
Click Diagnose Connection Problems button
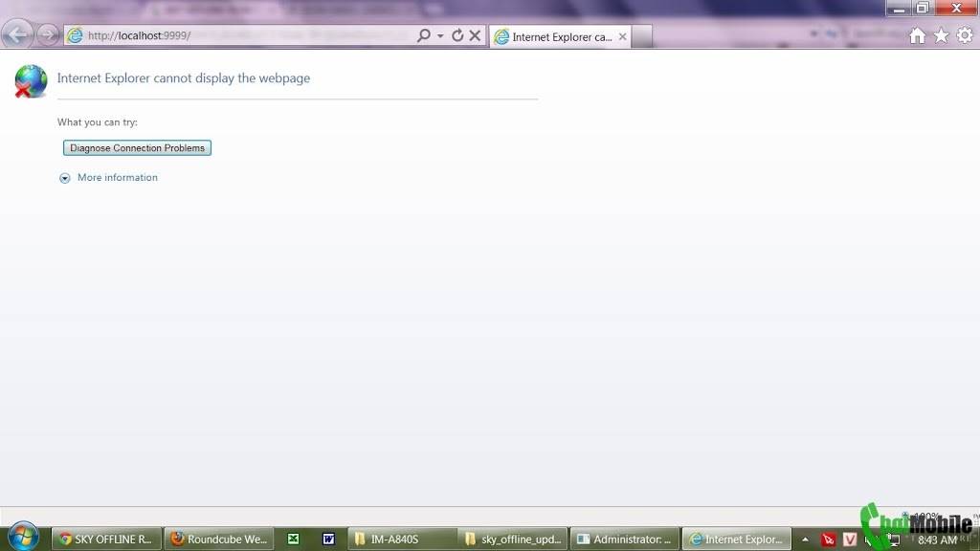point(137,148)
